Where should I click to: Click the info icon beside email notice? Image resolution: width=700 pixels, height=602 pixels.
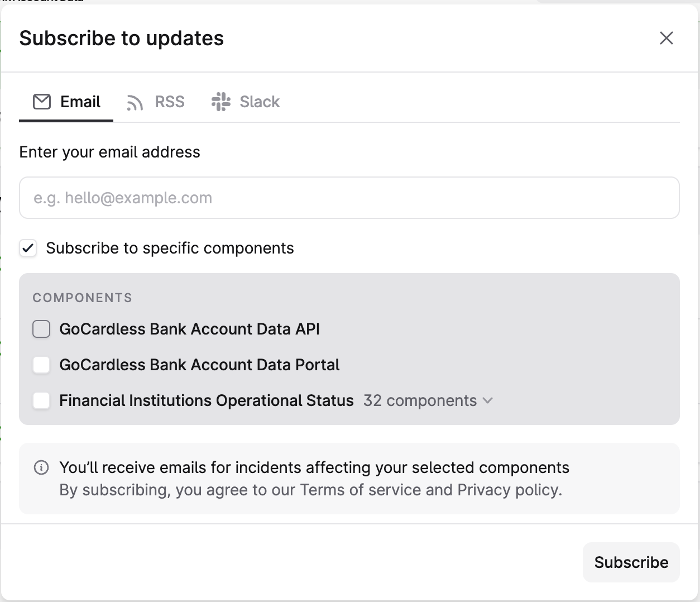point(41,467)
